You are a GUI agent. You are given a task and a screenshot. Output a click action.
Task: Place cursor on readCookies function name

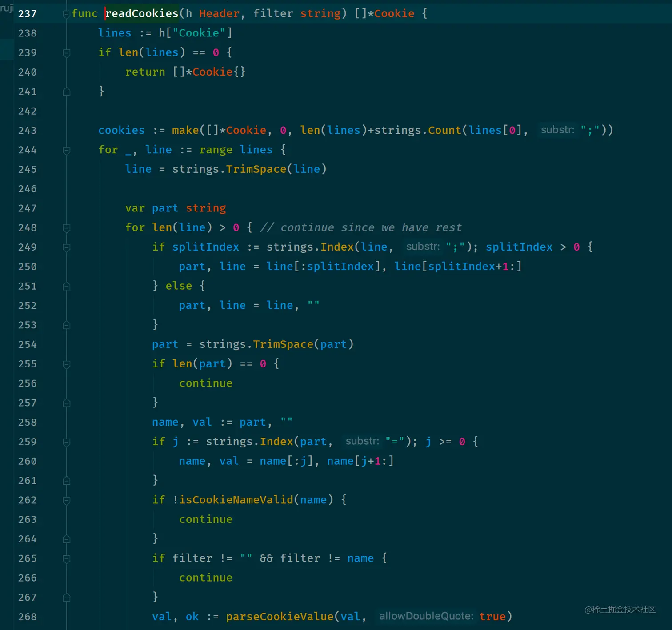coord(142,14)
